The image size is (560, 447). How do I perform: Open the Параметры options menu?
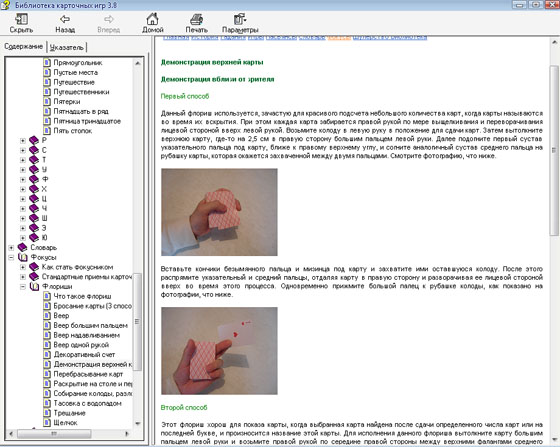pos(240,23)
